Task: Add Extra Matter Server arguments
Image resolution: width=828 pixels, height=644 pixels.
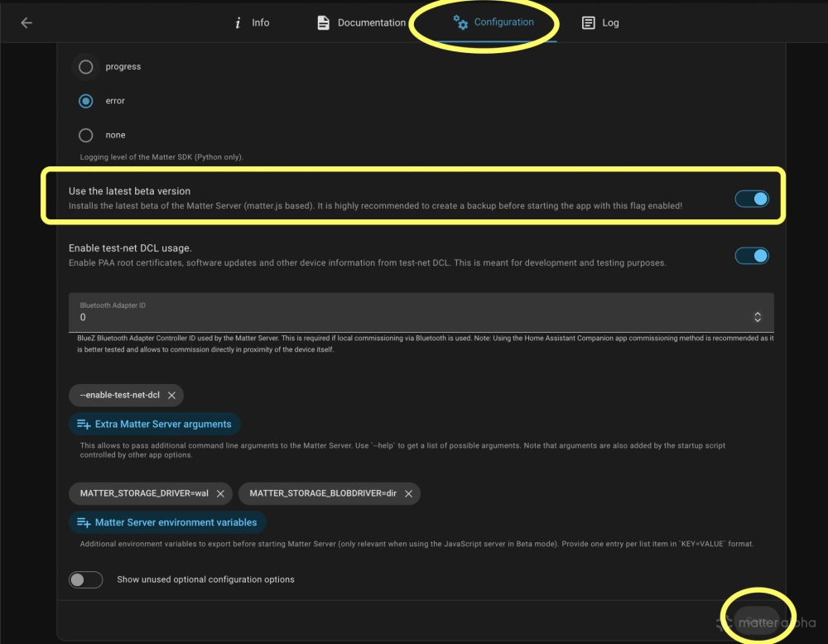Action: pyautogui.click(x=154, y=423)
